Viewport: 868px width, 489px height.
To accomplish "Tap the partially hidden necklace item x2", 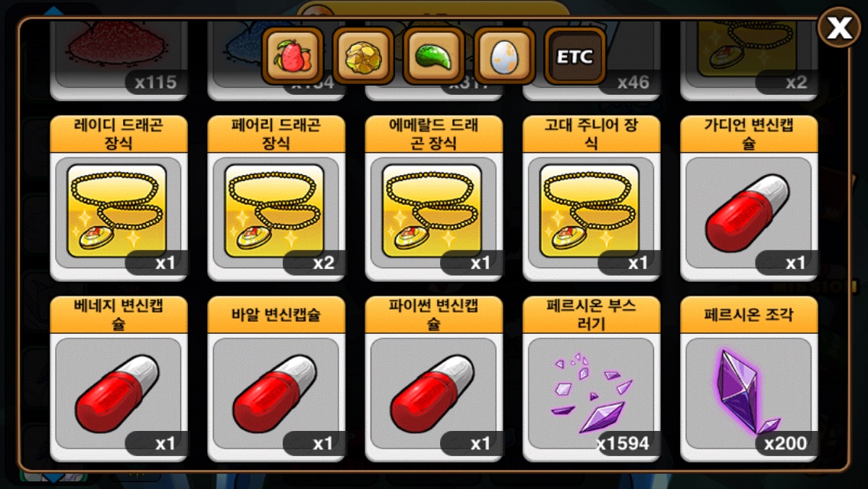I will coord(749,61).
